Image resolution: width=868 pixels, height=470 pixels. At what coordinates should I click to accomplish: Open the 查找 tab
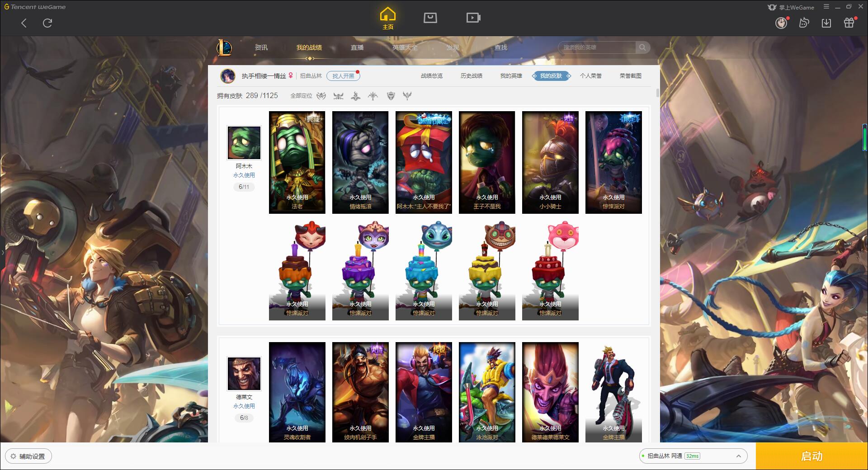click(x=501, y=47)
